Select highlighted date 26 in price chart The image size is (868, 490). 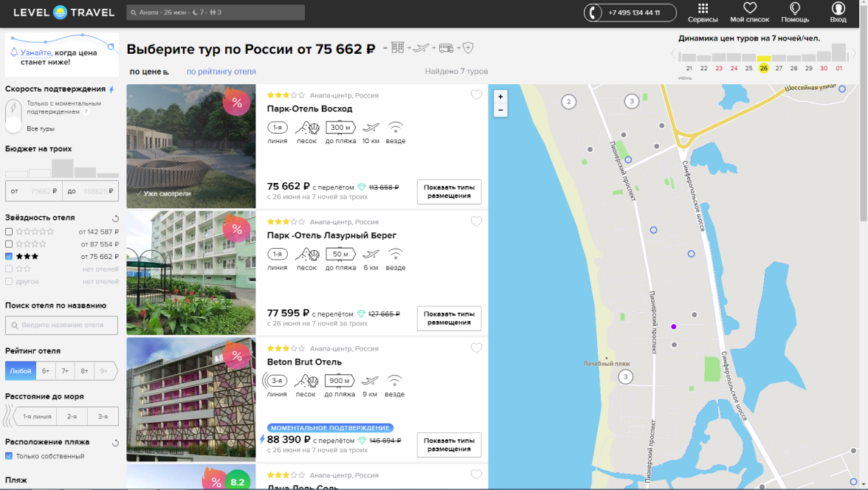click(x=764, y=68)
